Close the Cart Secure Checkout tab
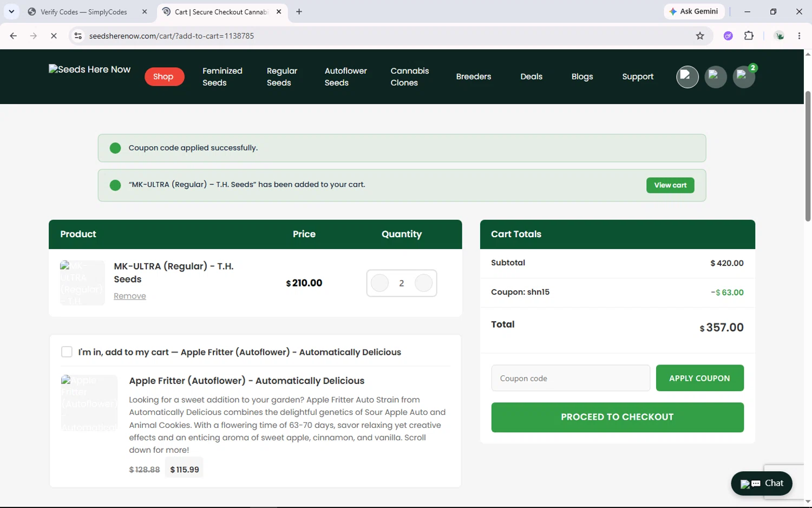 pyautogui.click(x=279, y=11)
